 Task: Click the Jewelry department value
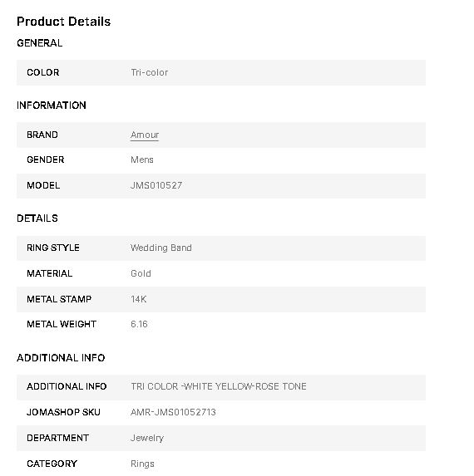click(x=147, y=438)
